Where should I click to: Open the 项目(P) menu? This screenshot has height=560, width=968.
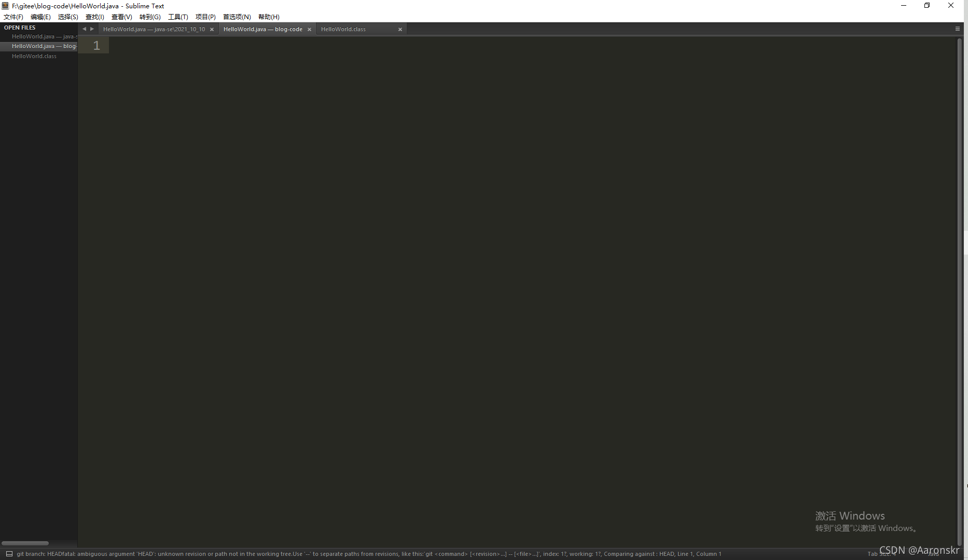coord(205,17)
